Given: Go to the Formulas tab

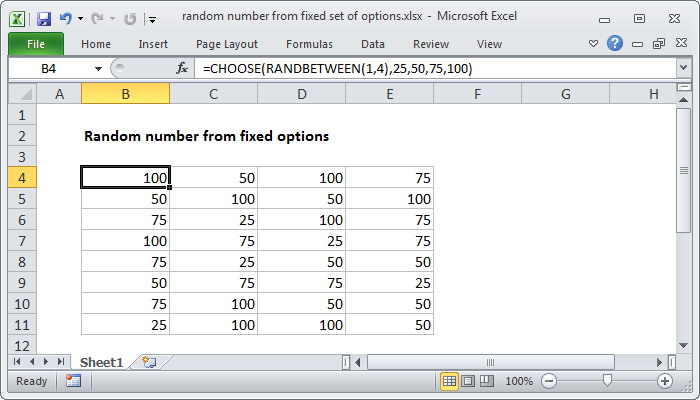Looking at the screenshot, I should pos(309,44).
